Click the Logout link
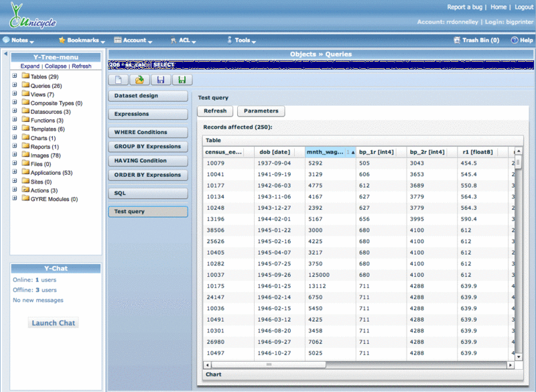Image resolution: width=536 pixels, height=392 pixels. (x=523, y=7)
